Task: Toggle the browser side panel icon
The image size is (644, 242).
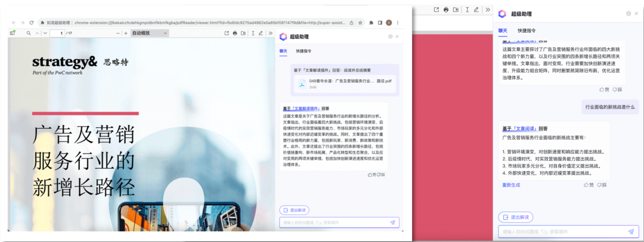Action: (x=380, y=23)
